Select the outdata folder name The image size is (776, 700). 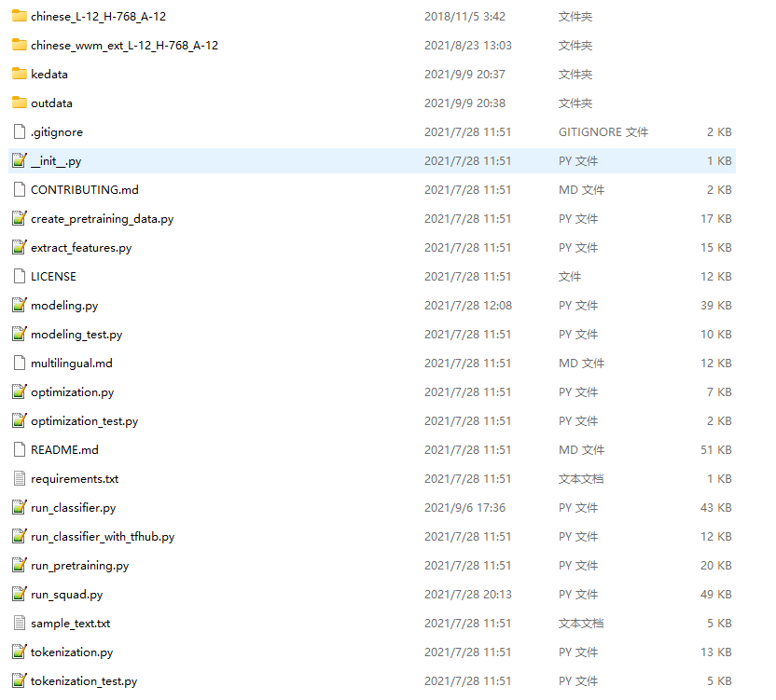[x=51, y=103]
